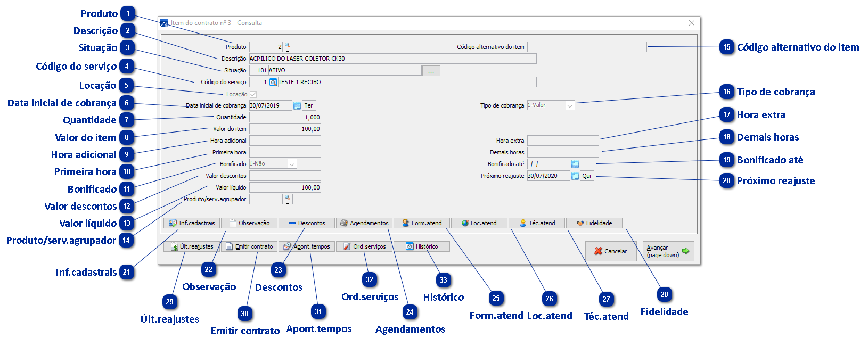Click the Hora adicional input field
This screenshot has width=868, height=346.
[285, 141]
